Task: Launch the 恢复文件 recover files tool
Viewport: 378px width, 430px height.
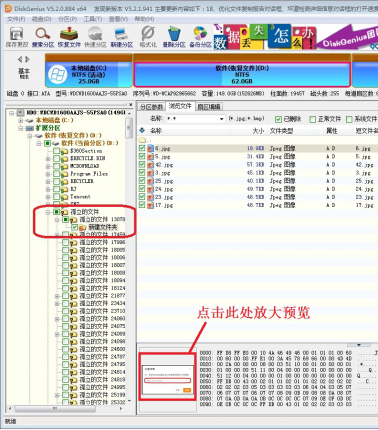Action: (69, 37)
